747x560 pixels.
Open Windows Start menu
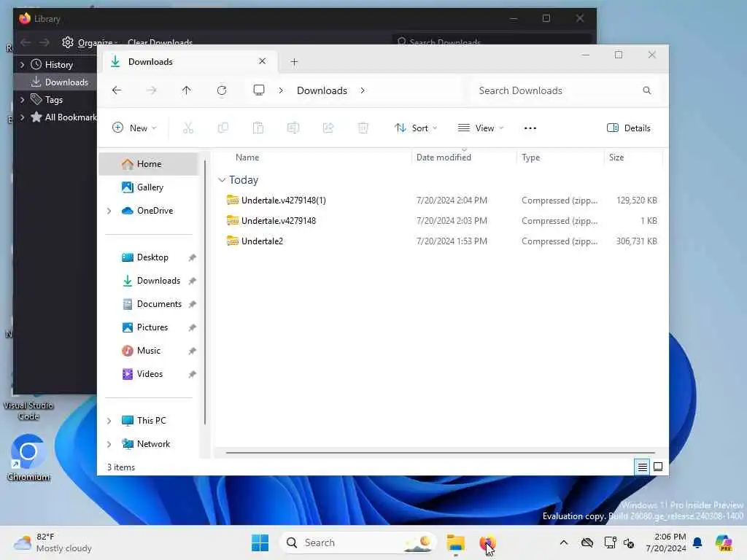[260, 542]
